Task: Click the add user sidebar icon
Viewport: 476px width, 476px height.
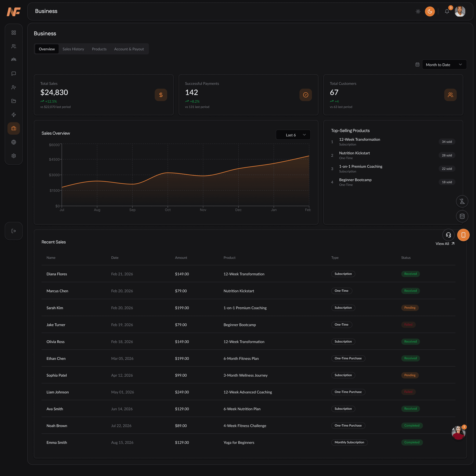Action: coord(14,87)
